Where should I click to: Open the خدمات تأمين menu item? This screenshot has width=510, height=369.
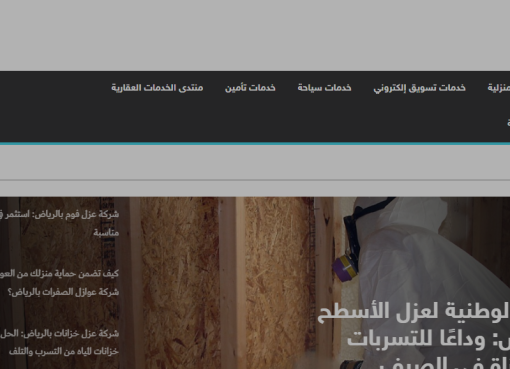(250, 88)
